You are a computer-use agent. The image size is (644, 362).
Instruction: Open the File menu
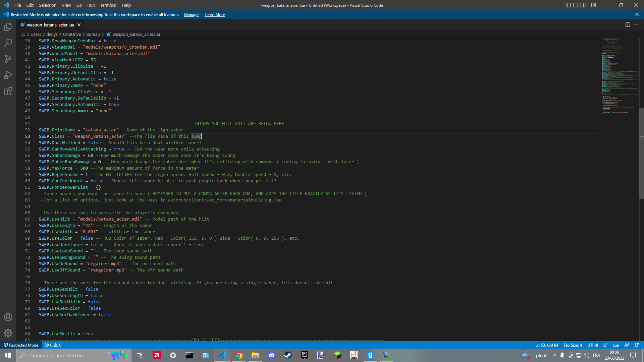coord(18,5)
